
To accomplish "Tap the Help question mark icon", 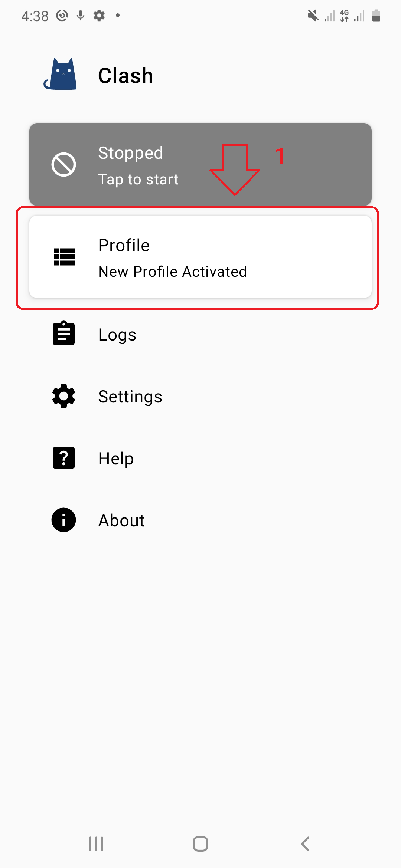I will click(x=63, y=458).
